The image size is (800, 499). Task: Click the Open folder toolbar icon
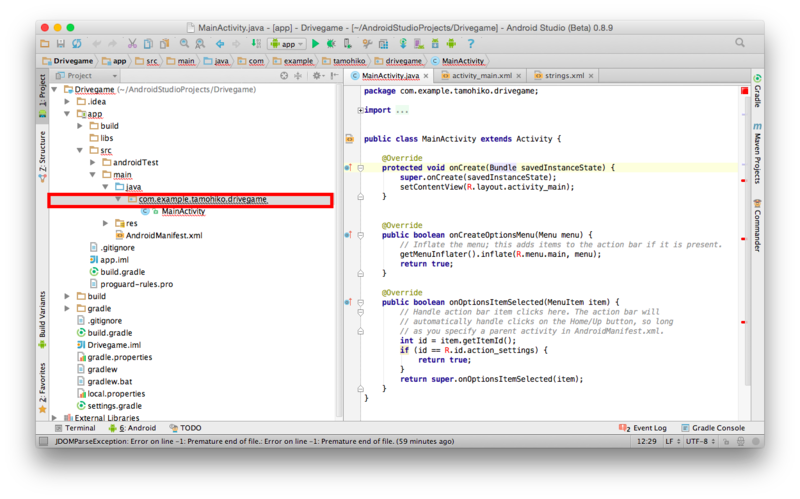tap(45, 44)
